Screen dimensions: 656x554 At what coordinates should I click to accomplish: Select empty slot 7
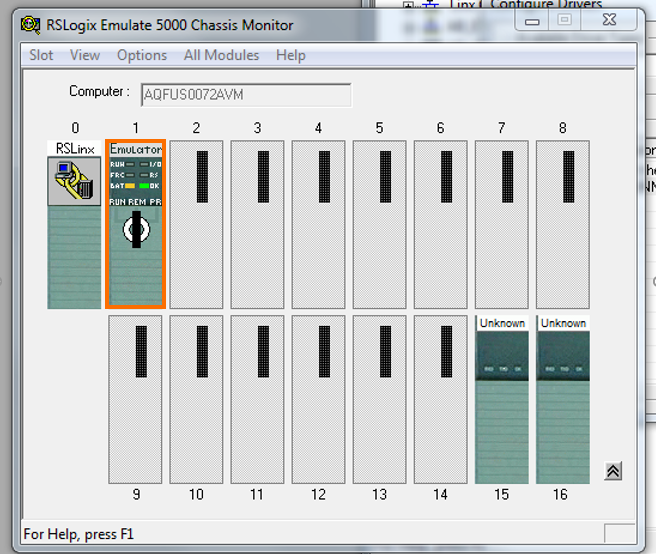(x=502, y=224)
